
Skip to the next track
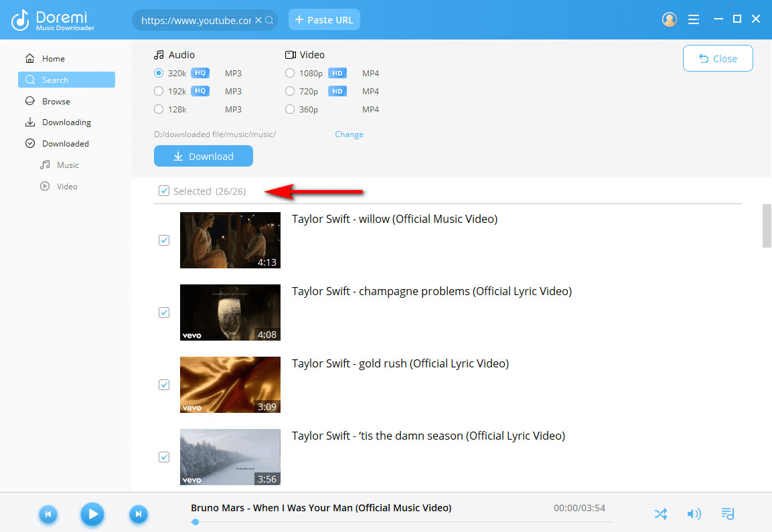[x=138, y=514]
